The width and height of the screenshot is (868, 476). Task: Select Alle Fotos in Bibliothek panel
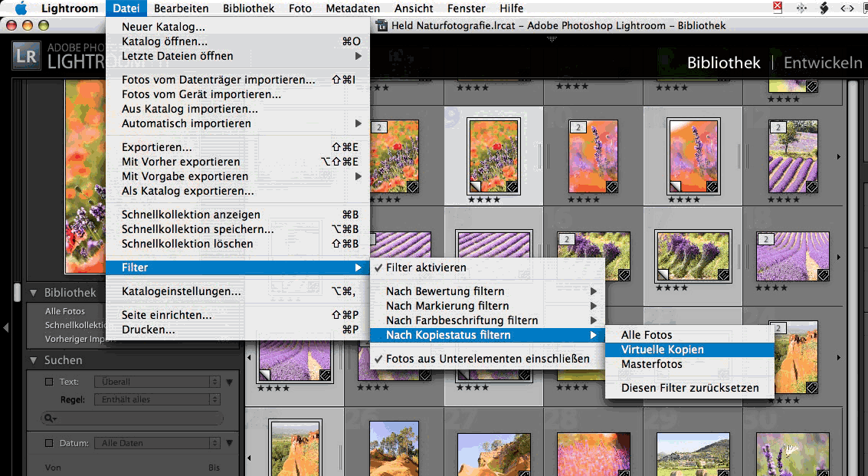pyautogui.click(x=65, y=311)
